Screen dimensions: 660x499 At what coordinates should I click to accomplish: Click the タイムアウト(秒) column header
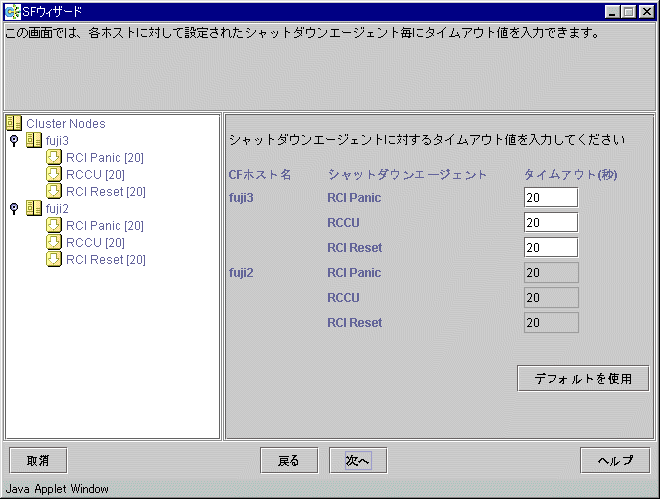571,175
